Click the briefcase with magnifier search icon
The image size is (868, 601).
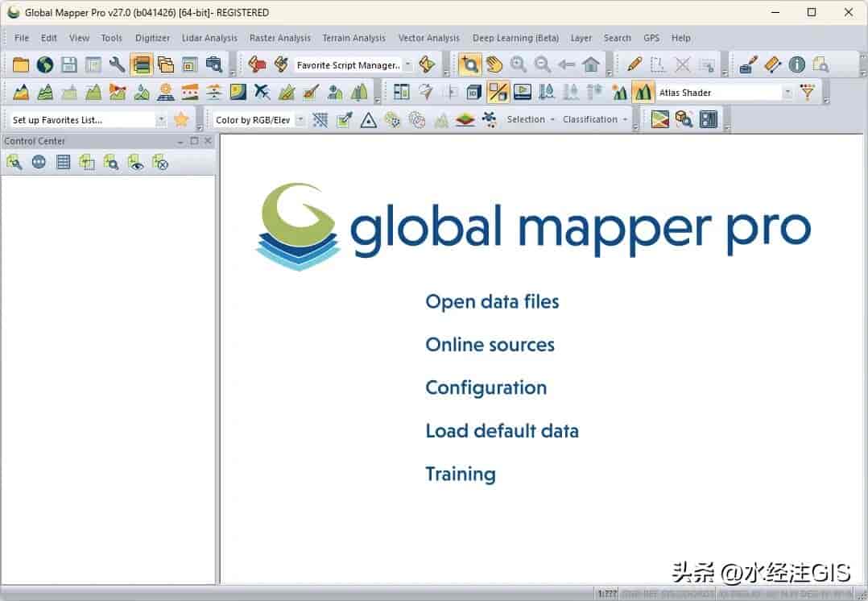point(213,64)
